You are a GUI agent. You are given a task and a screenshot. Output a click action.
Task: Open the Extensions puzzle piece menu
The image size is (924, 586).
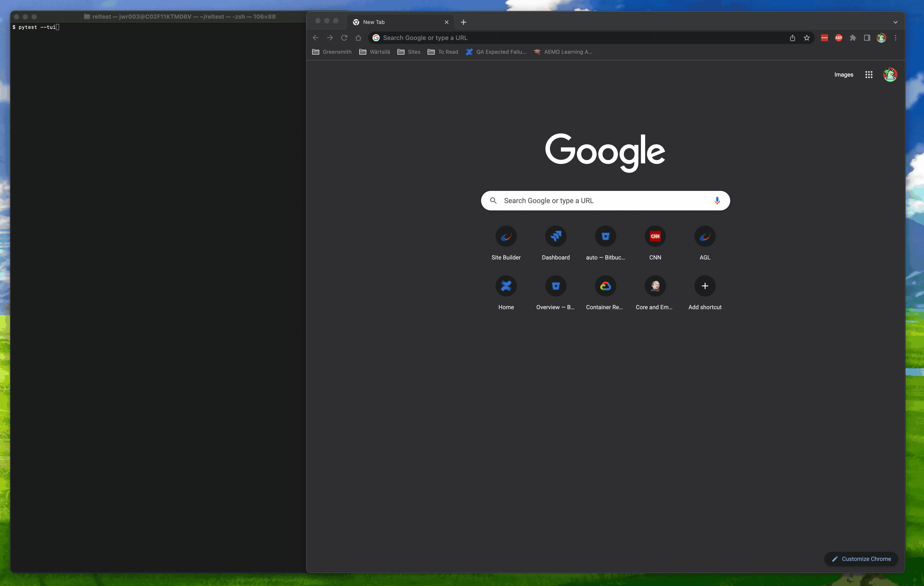click(x=853, y=38)
